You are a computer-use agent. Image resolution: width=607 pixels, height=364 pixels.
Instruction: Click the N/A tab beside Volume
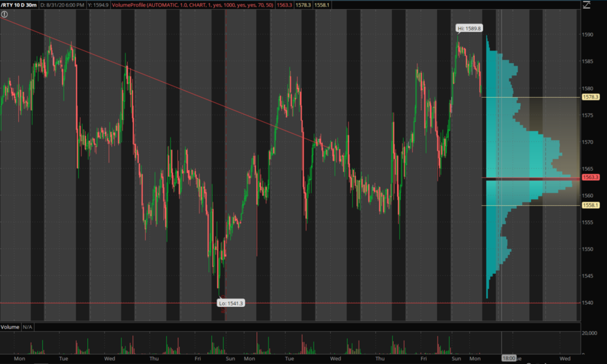pos(28,327)
